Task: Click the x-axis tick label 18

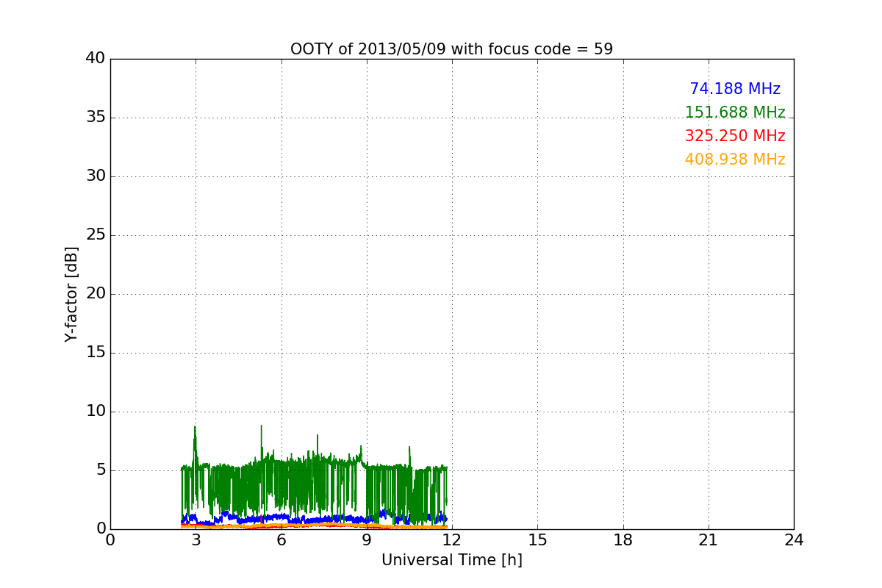Action: 623,540
